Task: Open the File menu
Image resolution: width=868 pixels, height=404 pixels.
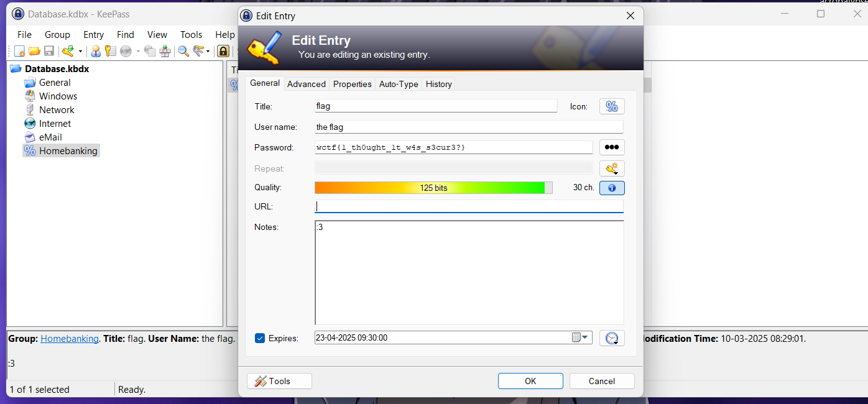Action: pos(24,35)
